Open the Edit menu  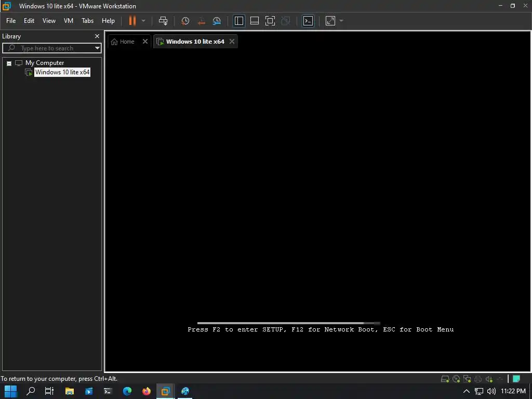pyautogui.click(x=29, y=21)
